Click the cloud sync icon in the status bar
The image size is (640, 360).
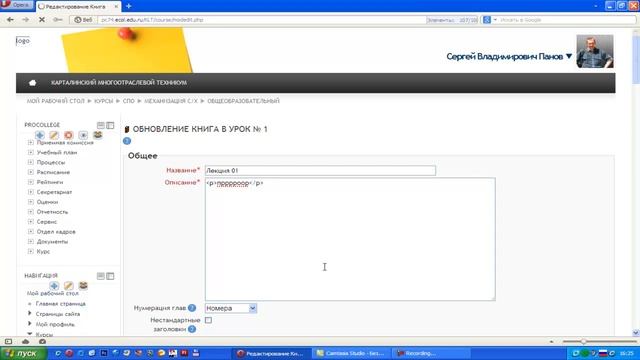[25, 341]
